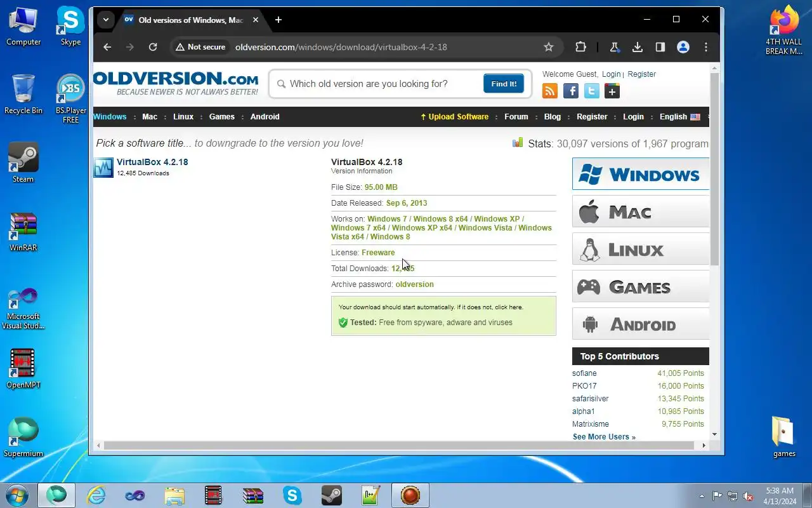812x508 pixels.
Task: Show browser downloads from toolbar
Action: coord(638,47)
